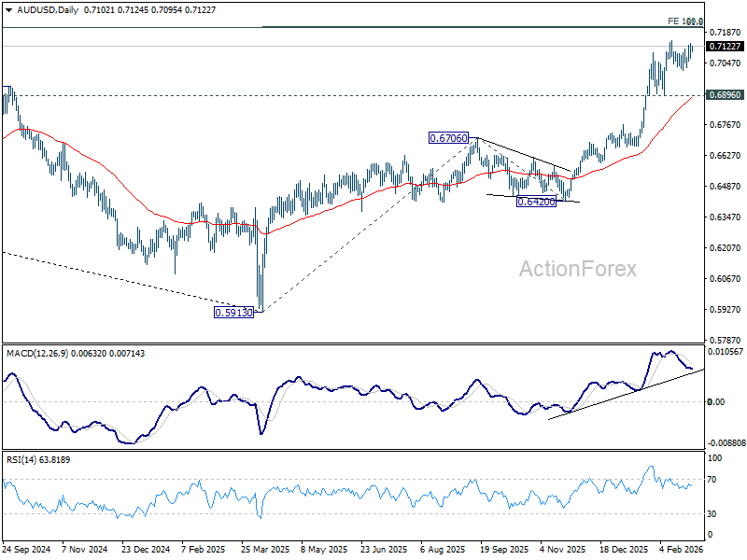Open the chart menu triangle beside AUDUSD

9,10
